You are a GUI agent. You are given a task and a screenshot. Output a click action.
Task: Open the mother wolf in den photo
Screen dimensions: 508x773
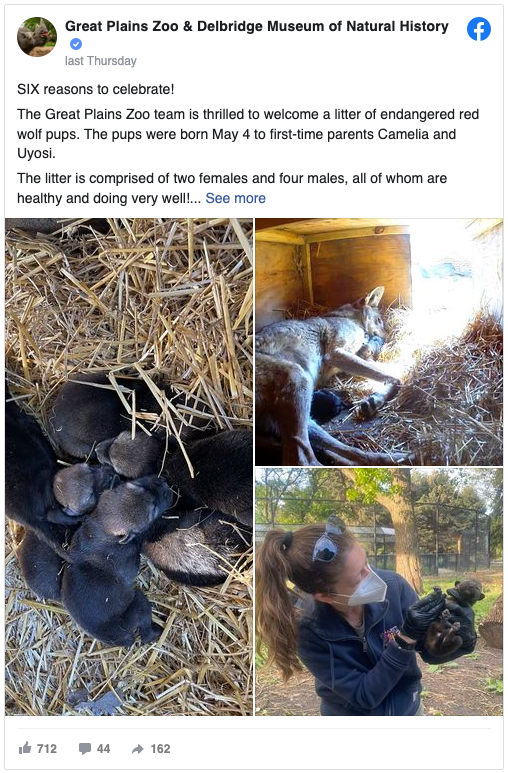pos(379,342)
